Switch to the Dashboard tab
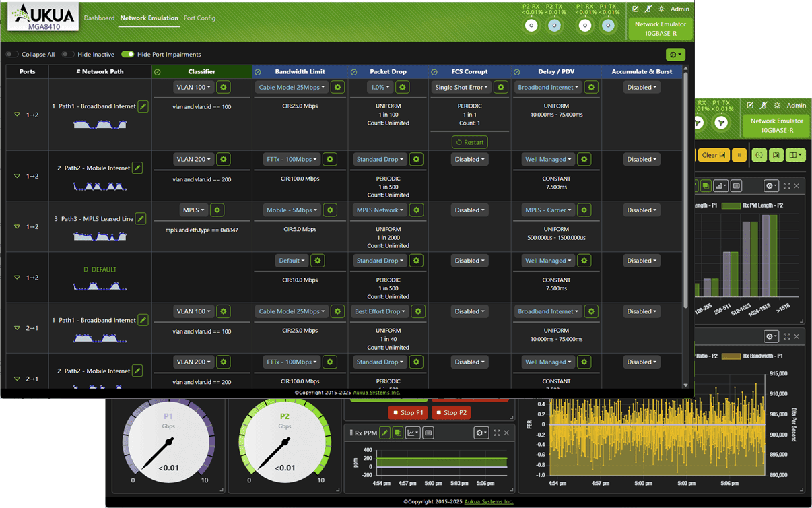Screen dimensions: 812x508 pos(99,18)
